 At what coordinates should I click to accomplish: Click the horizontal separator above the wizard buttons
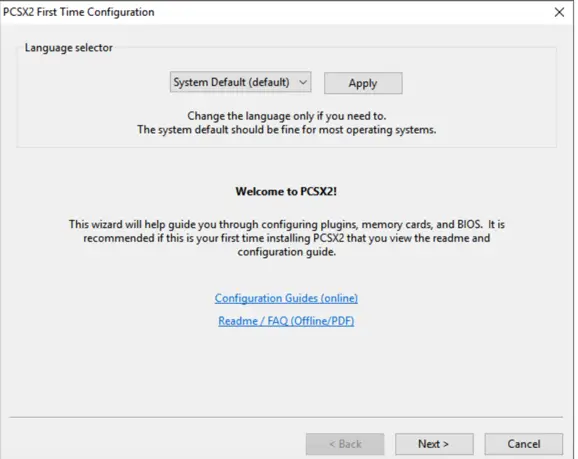286,417
